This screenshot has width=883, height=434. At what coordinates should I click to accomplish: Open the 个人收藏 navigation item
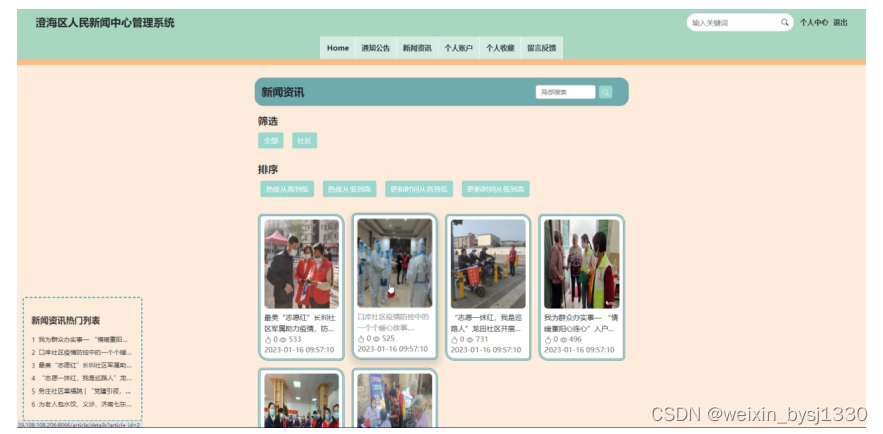coord(500,48)
